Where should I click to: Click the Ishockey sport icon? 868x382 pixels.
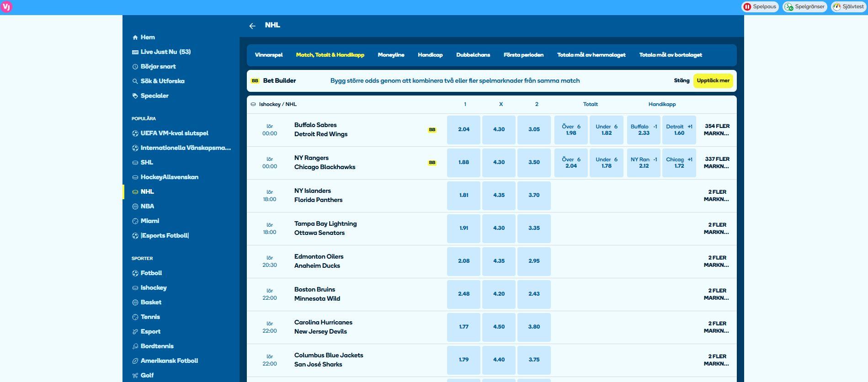point(135,288)
